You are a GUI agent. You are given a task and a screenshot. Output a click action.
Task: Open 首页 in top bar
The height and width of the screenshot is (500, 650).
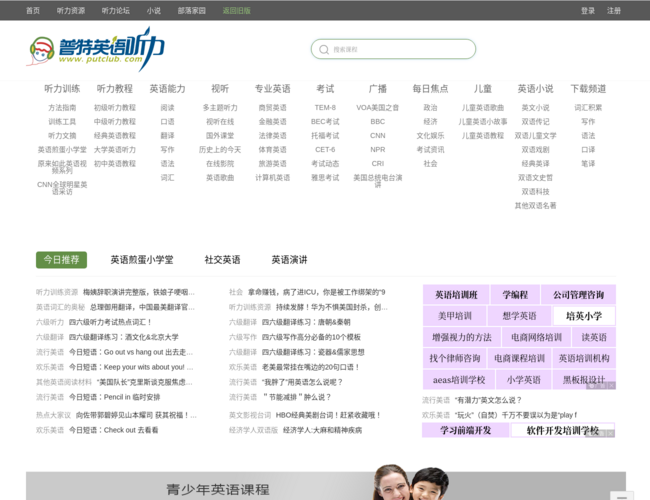coord(33,11)
